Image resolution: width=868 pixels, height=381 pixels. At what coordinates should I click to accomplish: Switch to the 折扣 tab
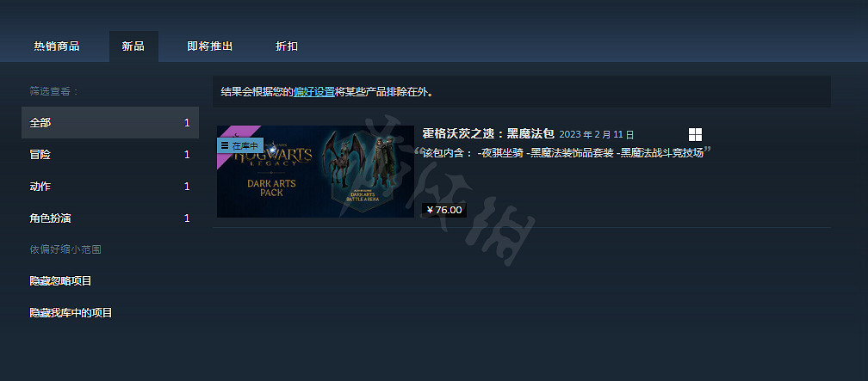pos(287,46)
